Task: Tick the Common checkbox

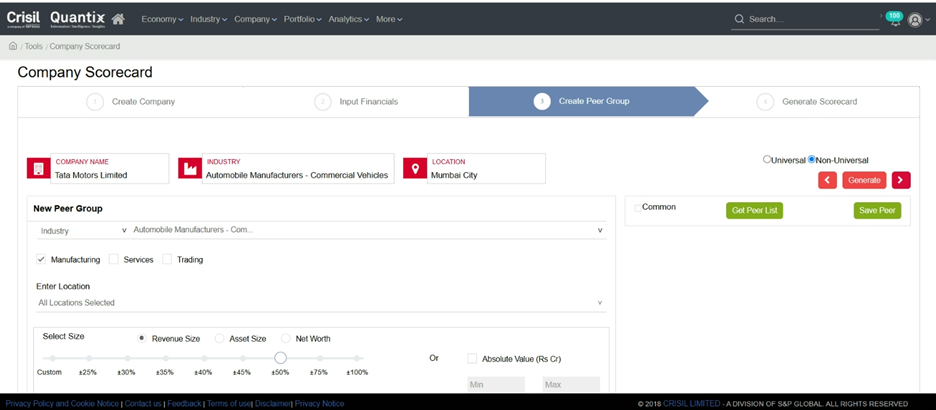Action: point(638,208)
